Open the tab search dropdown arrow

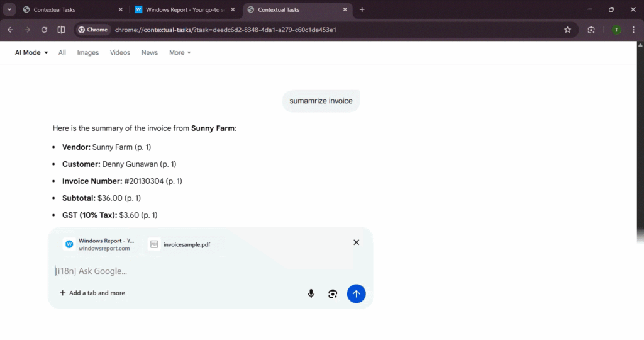9,9
